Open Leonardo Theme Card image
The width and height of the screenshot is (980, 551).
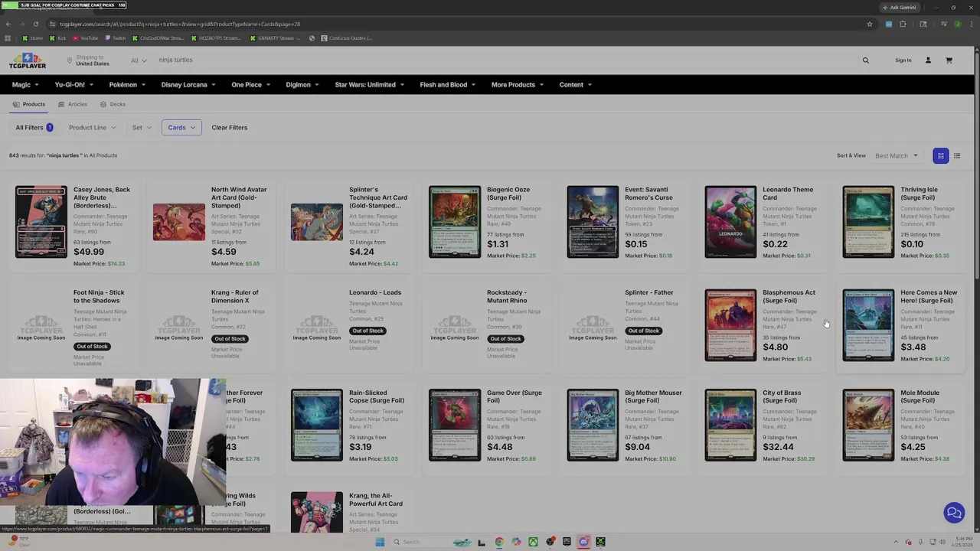[730, 221]
